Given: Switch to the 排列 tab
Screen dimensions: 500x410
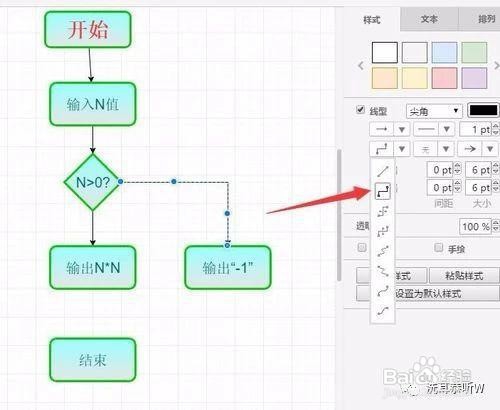Looking at the screenshot, I should [480, 19].
